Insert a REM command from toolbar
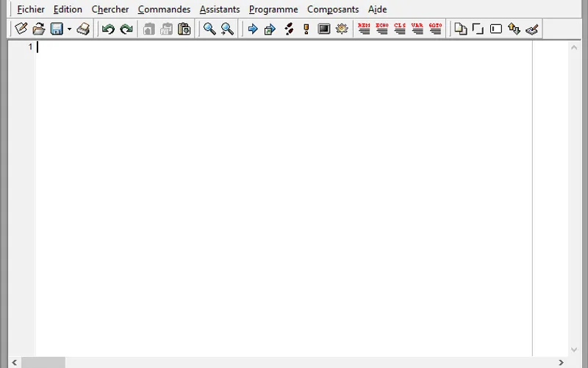This screenshot has height=368, width=588. click(364, 29)
